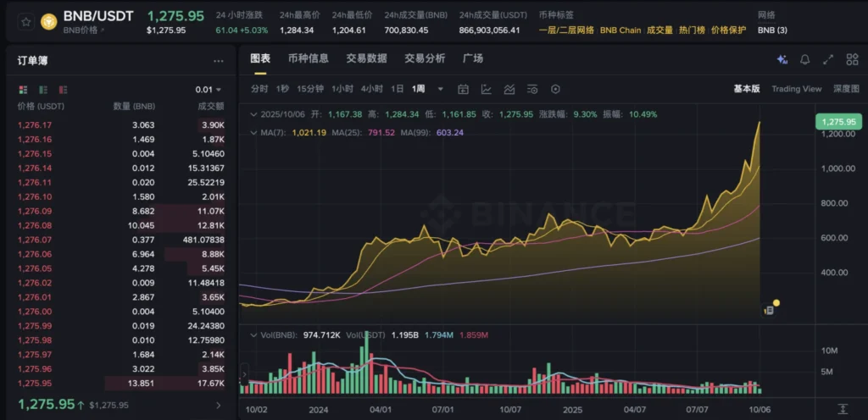The width and height of the screenshot is (868, 420).
Task: Select 基本版 chart mode
Action: point(747,88)
